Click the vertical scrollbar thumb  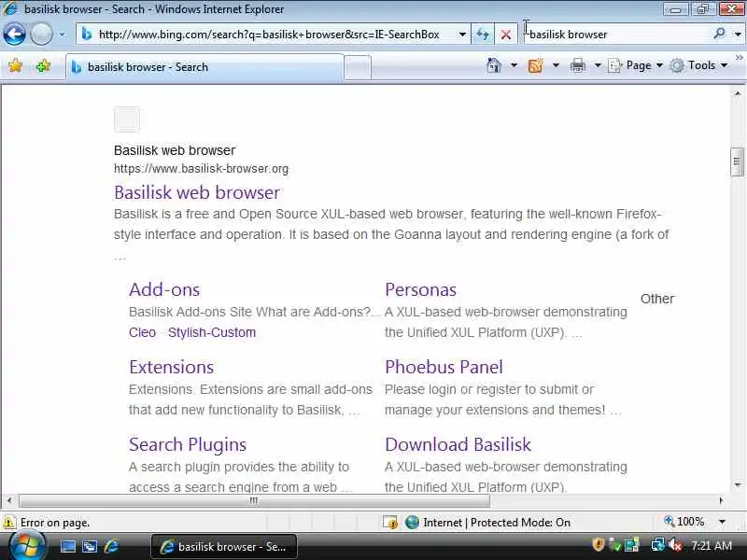pyautogui.click(x=737, y=161)
